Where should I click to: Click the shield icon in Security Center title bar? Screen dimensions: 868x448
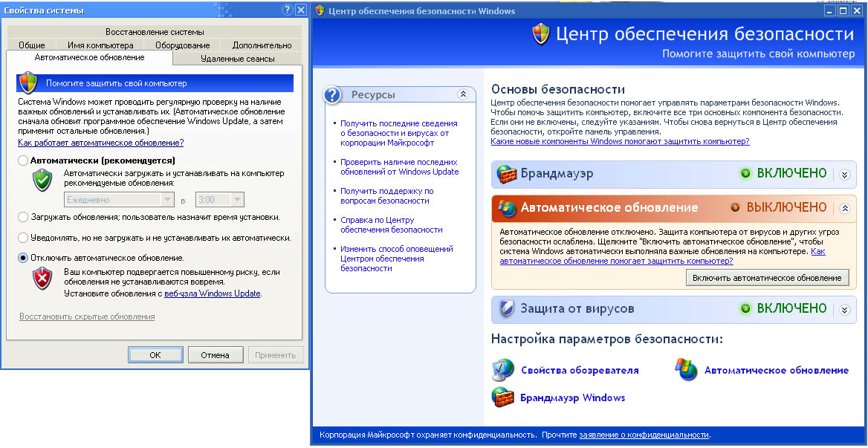click(x=320, y=10)
